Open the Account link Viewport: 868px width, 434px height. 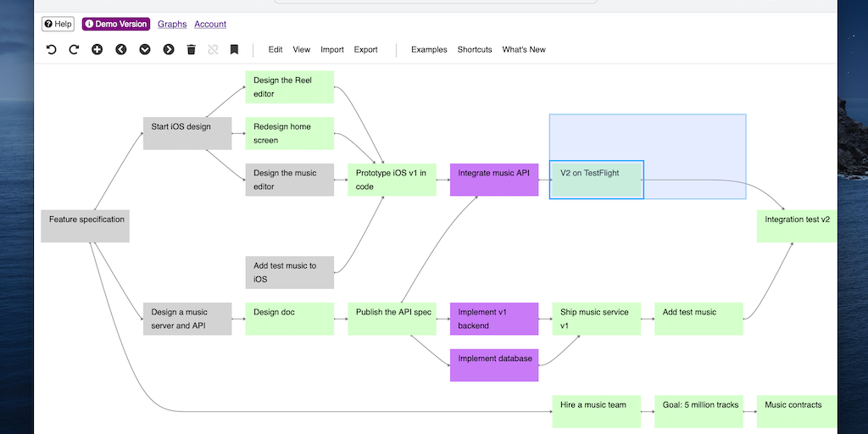210,24
